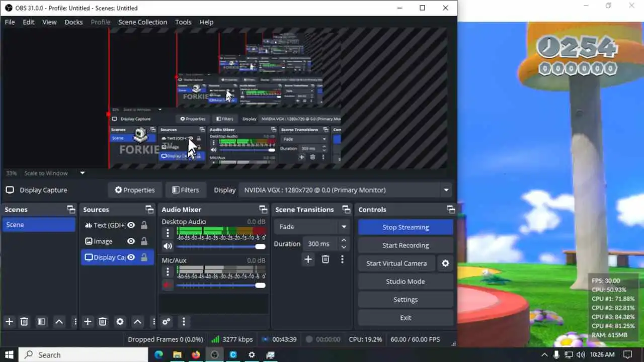Viewport: 644px width, 362px height.
Task: Open Desktop Audio options three-dot menu
Action: click(x=168, y=233)
